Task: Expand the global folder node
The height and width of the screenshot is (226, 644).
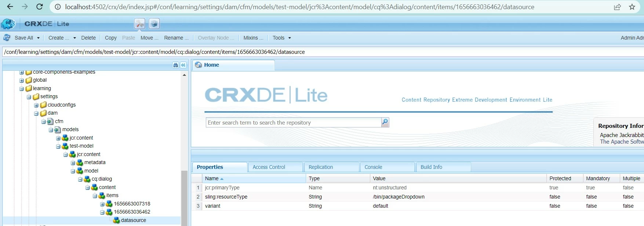Action: pos(22,81)
